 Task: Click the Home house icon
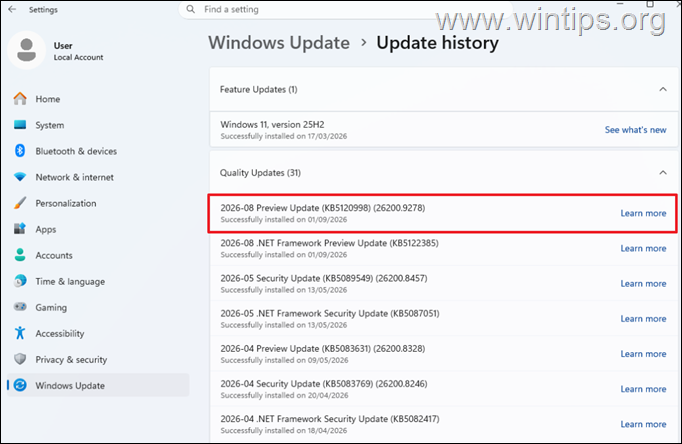point(20,99)
